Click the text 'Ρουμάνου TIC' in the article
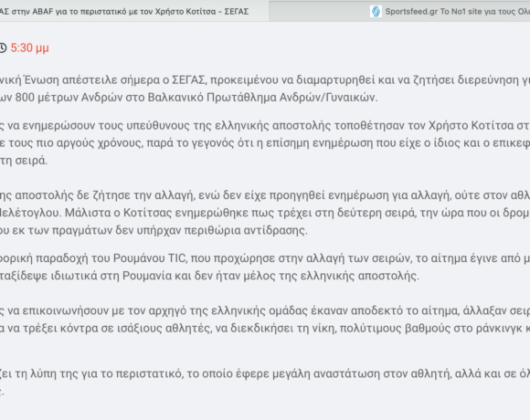 (x=150, y=258)
